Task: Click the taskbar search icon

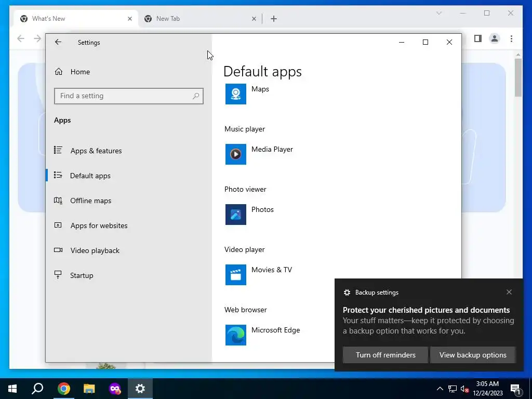Action: coord(37,389)
